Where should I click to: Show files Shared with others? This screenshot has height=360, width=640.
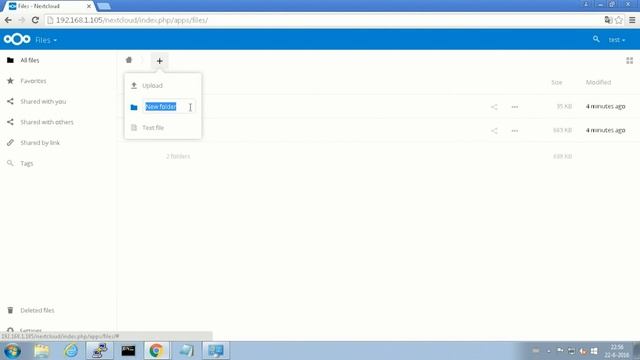point(47,122)
